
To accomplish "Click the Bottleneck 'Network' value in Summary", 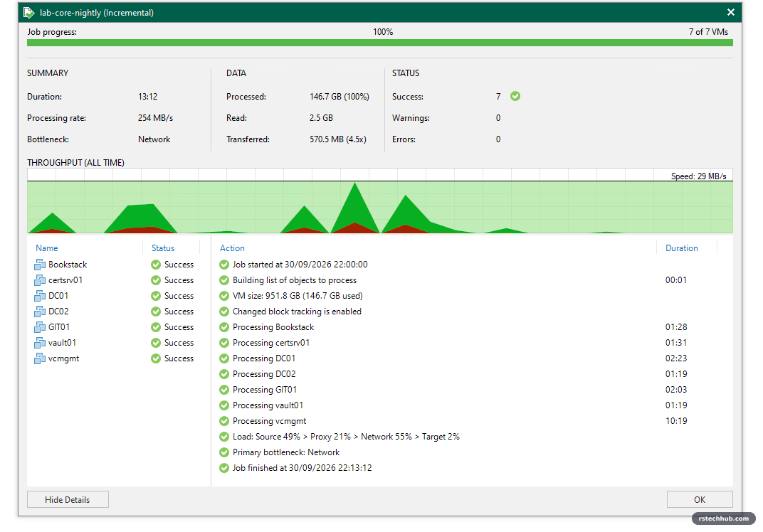I will point(154,139).
